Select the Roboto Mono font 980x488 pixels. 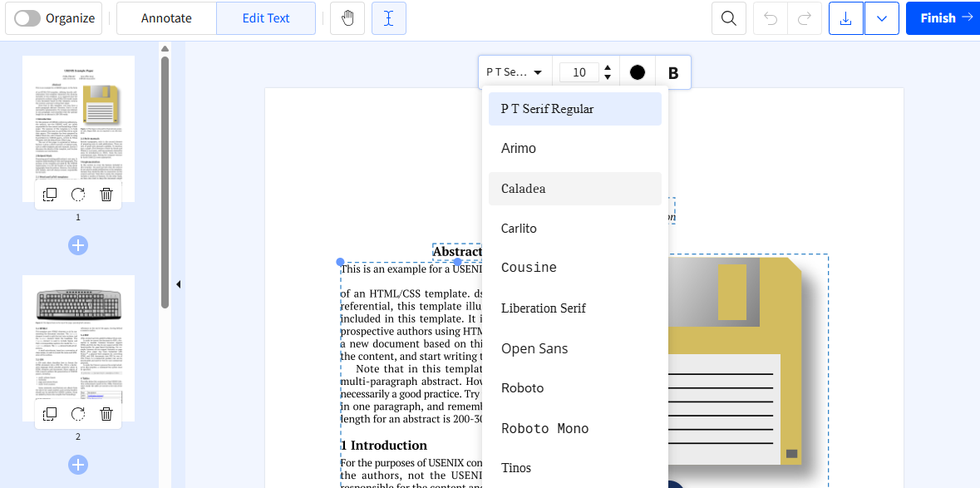544,427
